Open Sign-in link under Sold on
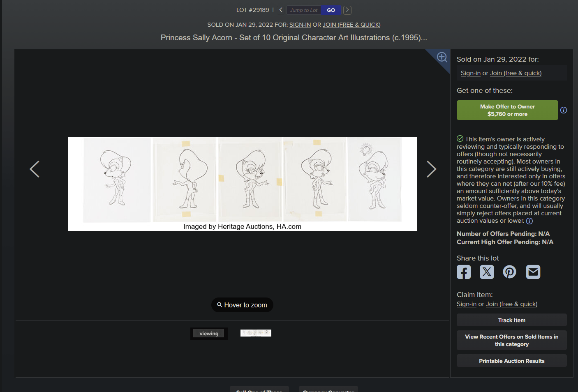The width and height of the screenshot is (578, 392). pyautogui.click(x=471, y=73)
